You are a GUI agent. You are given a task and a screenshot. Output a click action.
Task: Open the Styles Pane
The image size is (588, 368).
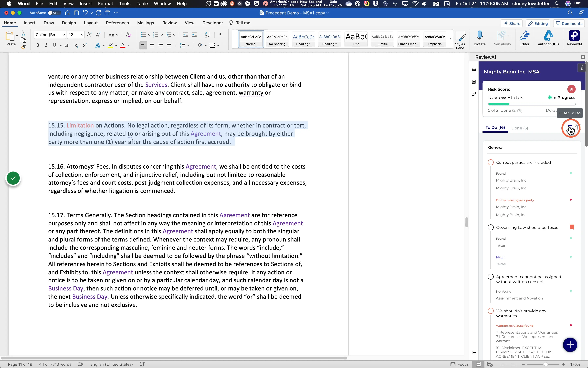click(x=460, y=40)
